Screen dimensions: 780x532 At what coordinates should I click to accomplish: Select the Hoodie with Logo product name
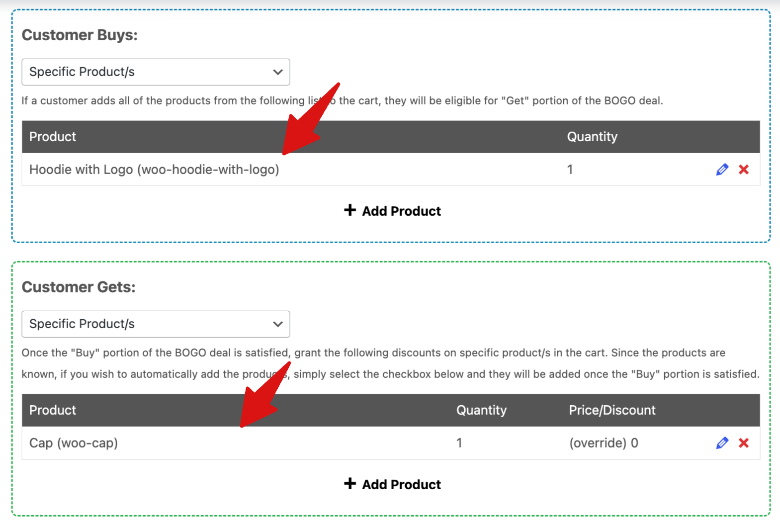154,170
